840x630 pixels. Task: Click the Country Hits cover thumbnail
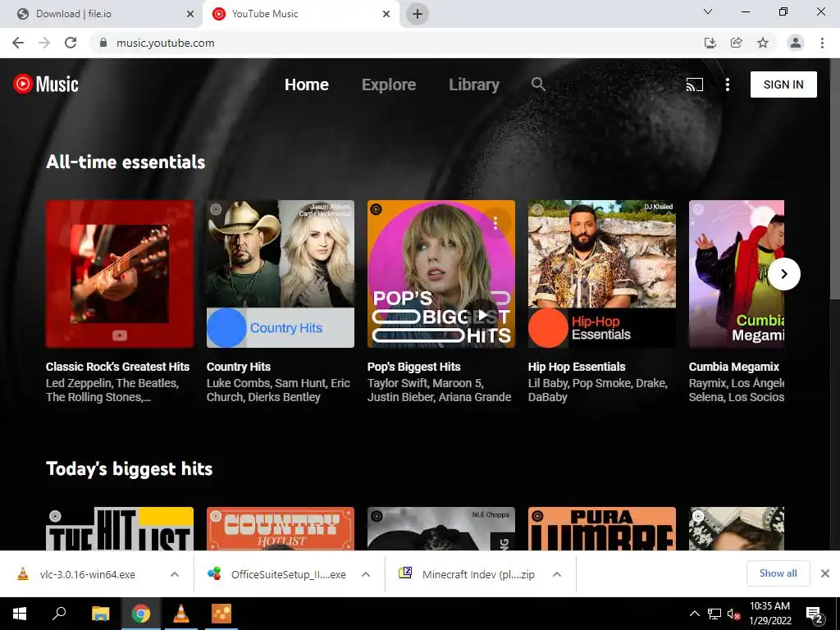tap(281, 274)
